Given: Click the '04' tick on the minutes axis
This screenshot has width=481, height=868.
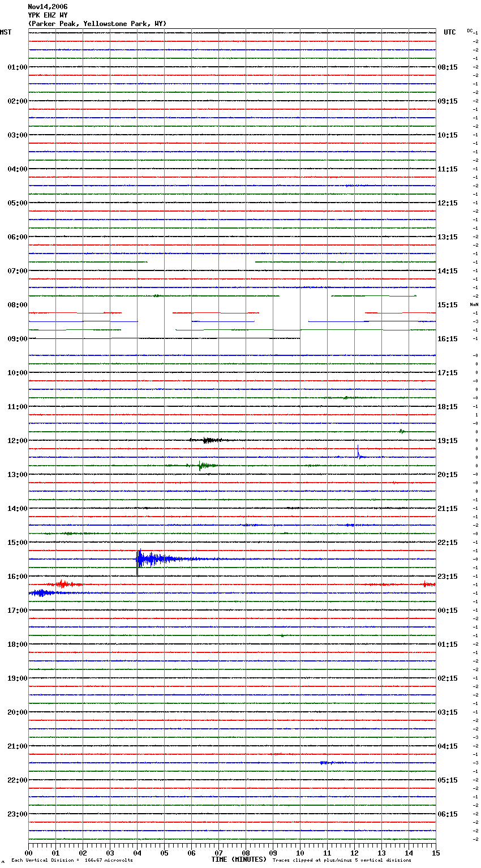Looking at the screenshot, I should coord(137,853).
